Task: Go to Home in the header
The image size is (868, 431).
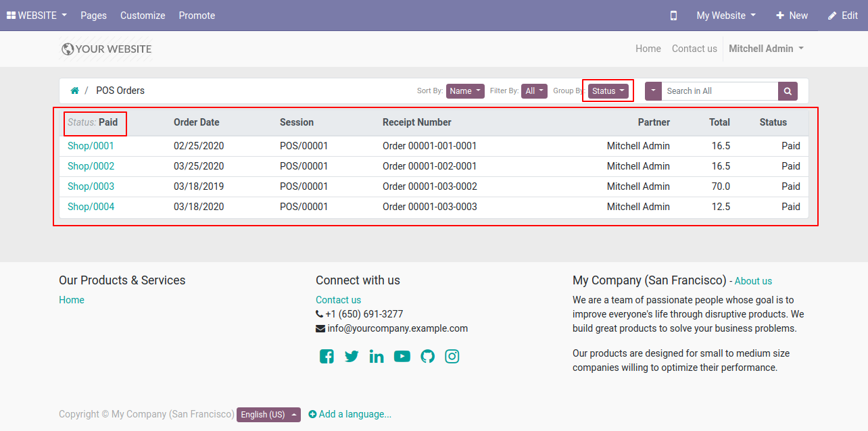Action: point(648,49)
